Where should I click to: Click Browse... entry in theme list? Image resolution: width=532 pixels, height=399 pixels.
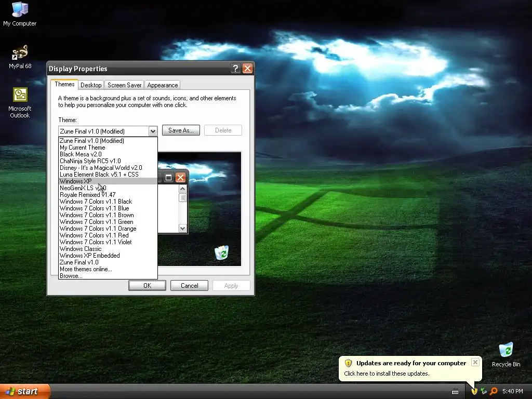coord(108,276)
